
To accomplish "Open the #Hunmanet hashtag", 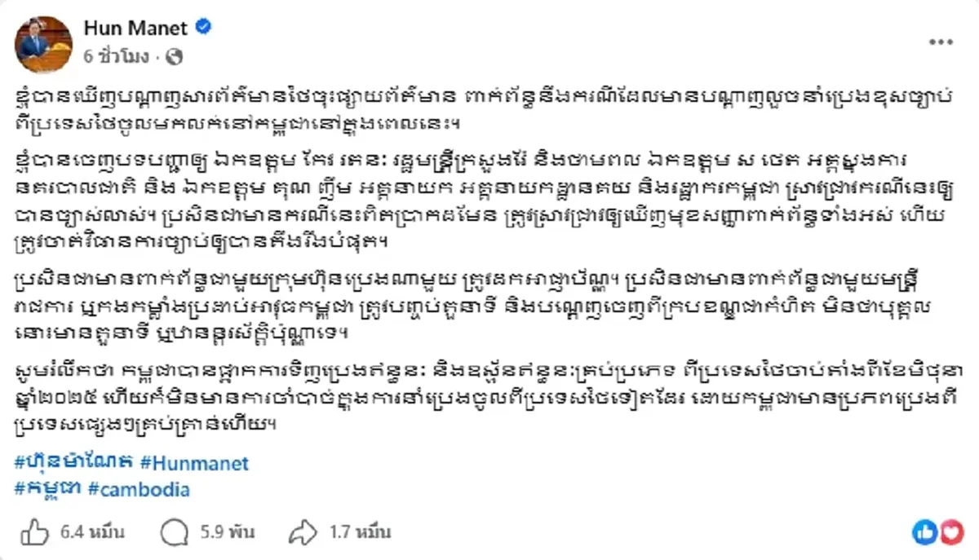I will coord(197,463).
